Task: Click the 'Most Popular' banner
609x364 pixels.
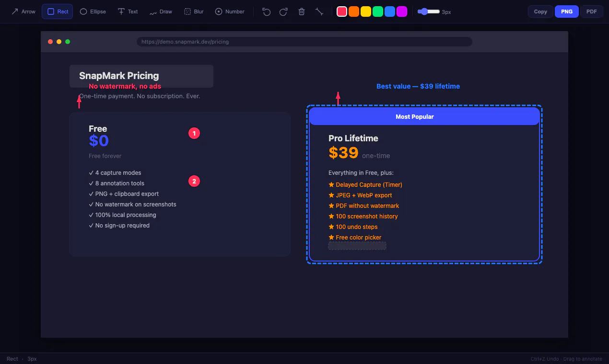Action: (424, 116)
